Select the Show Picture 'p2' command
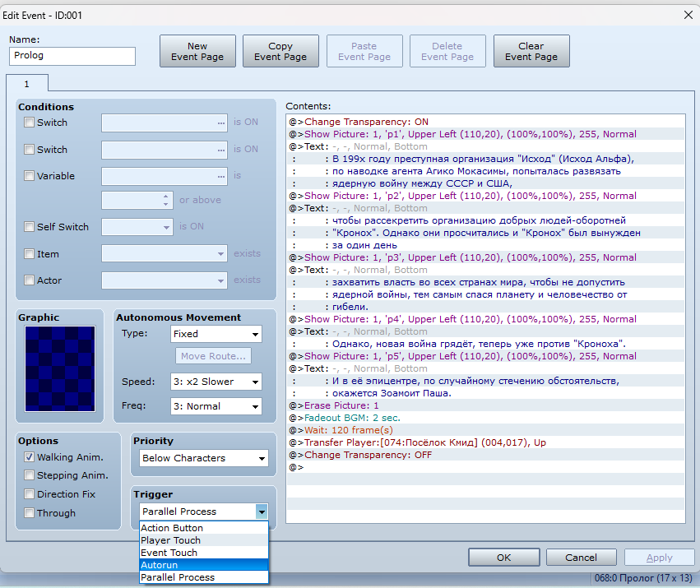The width and height of the screenshot is (700, 588). pyautogui.click(x=485, y=196)
